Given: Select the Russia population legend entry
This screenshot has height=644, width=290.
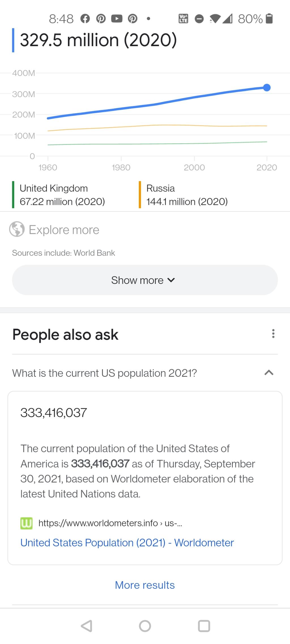Looking at the screenshot, I should [x=187, y=195].
